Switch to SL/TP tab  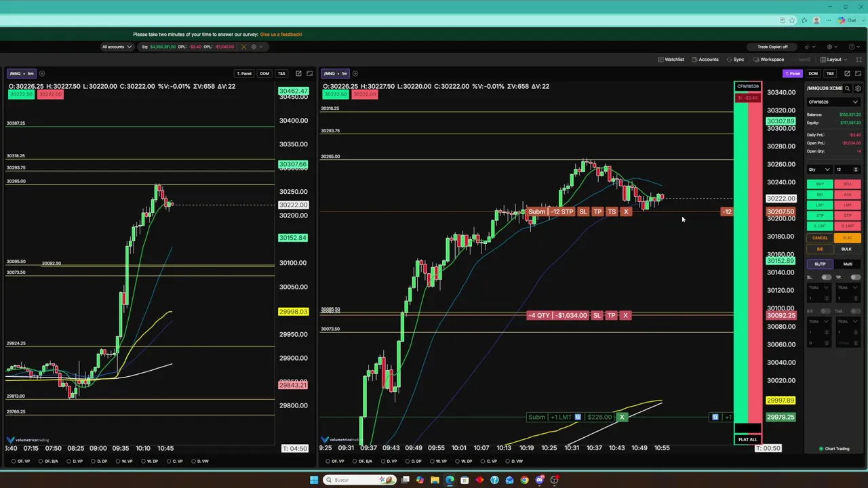click(x=820, y=264)
